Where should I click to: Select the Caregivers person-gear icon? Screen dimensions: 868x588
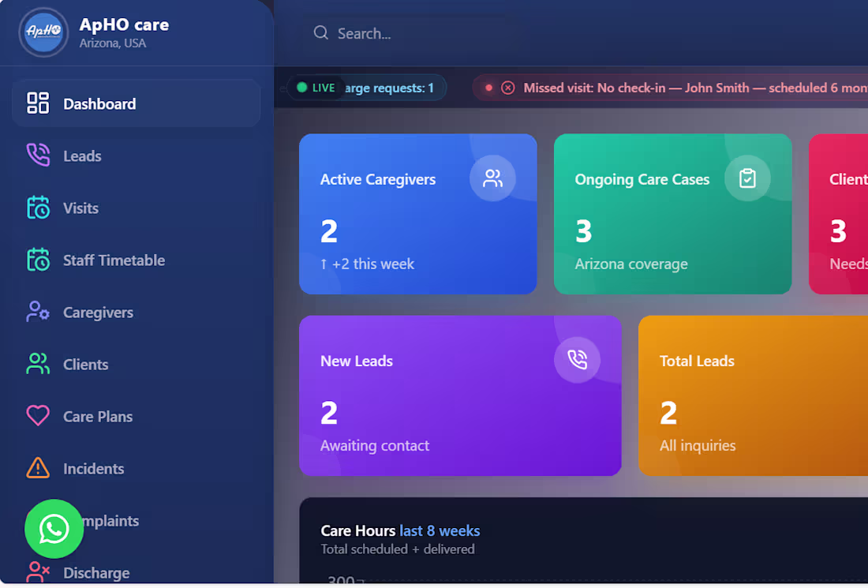(x=37, y=312)
